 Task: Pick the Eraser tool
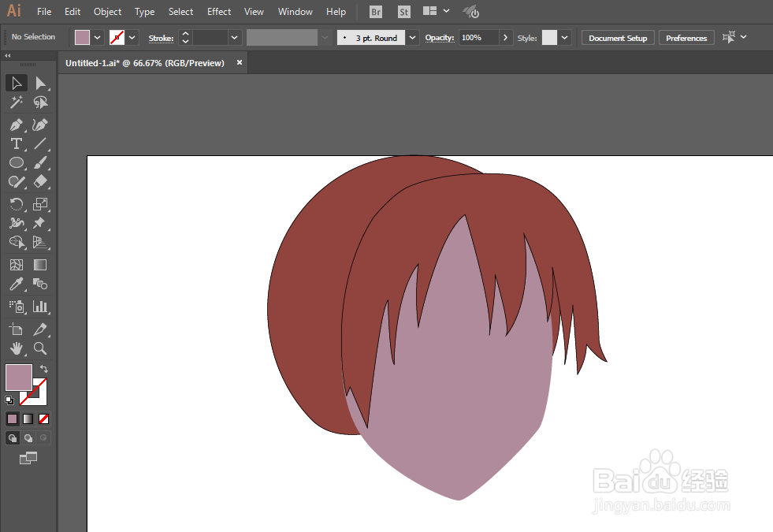point(40,182)
